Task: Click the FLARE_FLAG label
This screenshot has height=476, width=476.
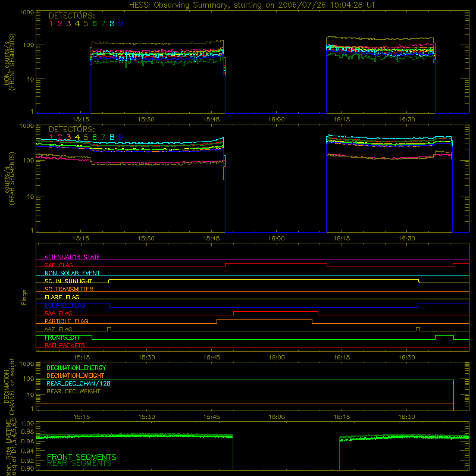Action: [62, 297]
